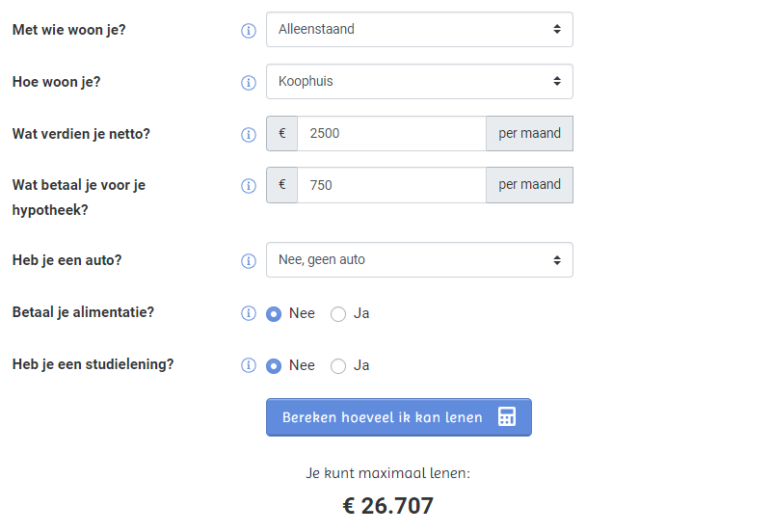
Task: Click the mortgage amount field showing 750
Action: click(391, 185)
